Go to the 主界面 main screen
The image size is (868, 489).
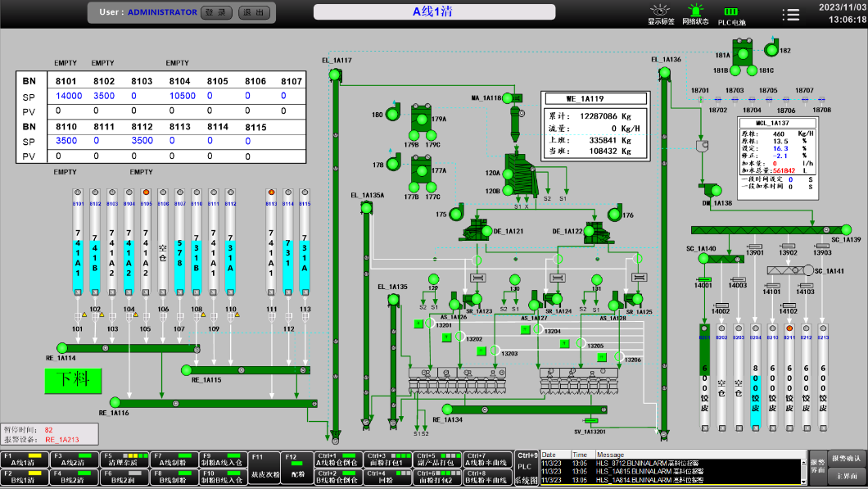click(846, 476)
